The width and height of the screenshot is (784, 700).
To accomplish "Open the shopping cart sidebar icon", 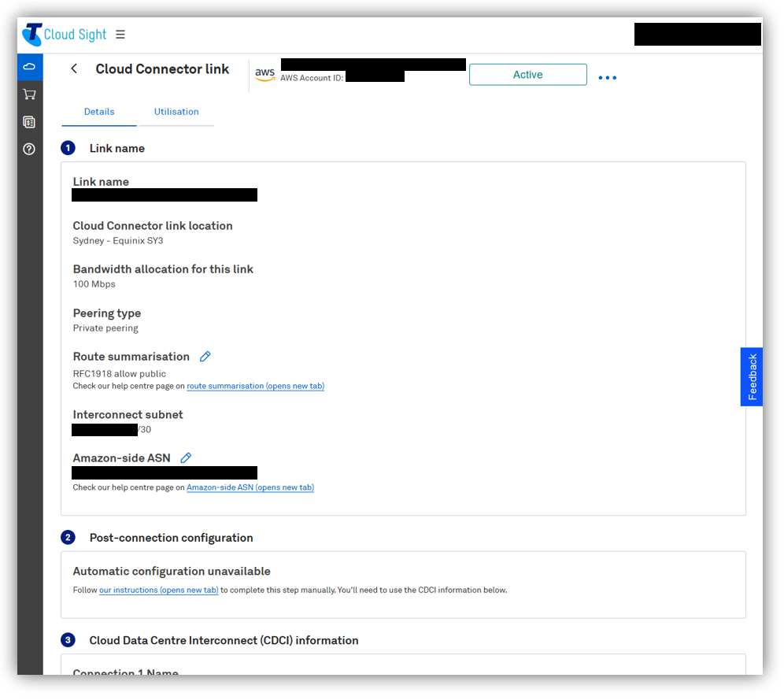I will tap(29, 94).
